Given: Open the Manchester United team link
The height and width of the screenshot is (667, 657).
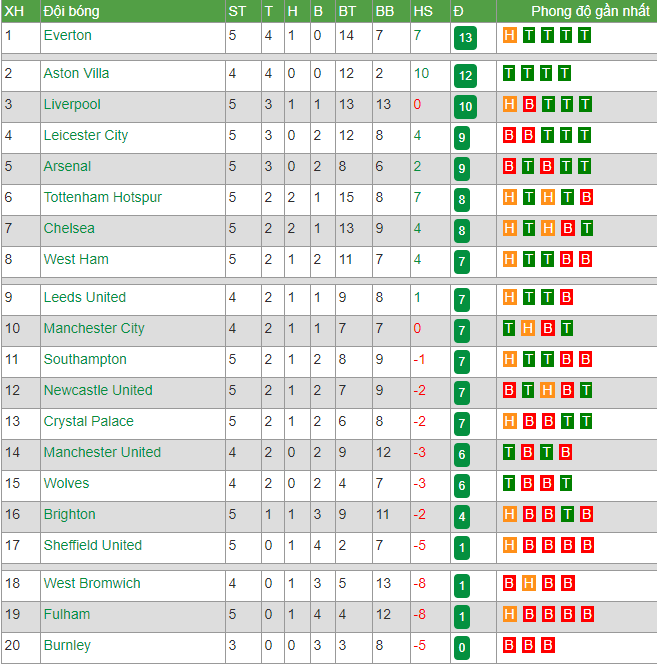Looking at the screenshot, I should pyautogui.click(x=102, y=452).
